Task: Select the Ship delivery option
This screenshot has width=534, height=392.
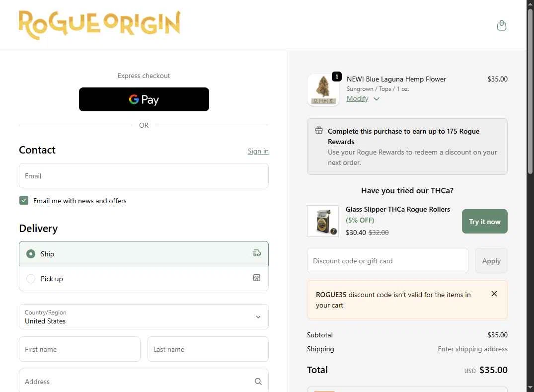Action: [144, 254]
